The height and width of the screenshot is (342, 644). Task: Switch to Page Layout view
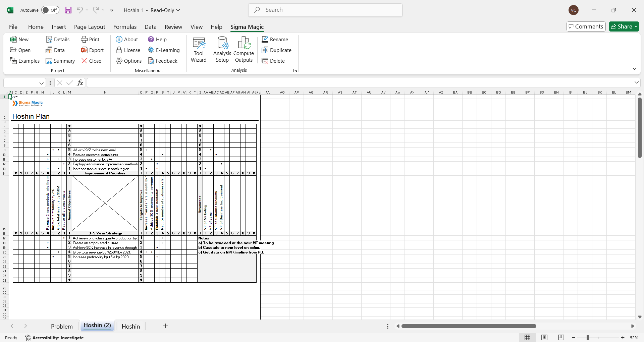(544, 338)
